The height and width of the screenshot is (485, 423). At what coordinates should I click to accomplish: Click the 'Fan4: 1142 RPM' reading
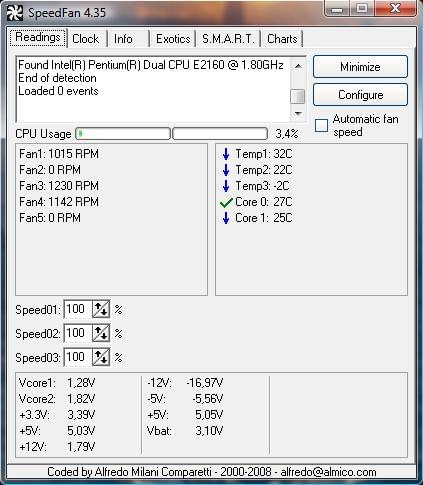59,202
